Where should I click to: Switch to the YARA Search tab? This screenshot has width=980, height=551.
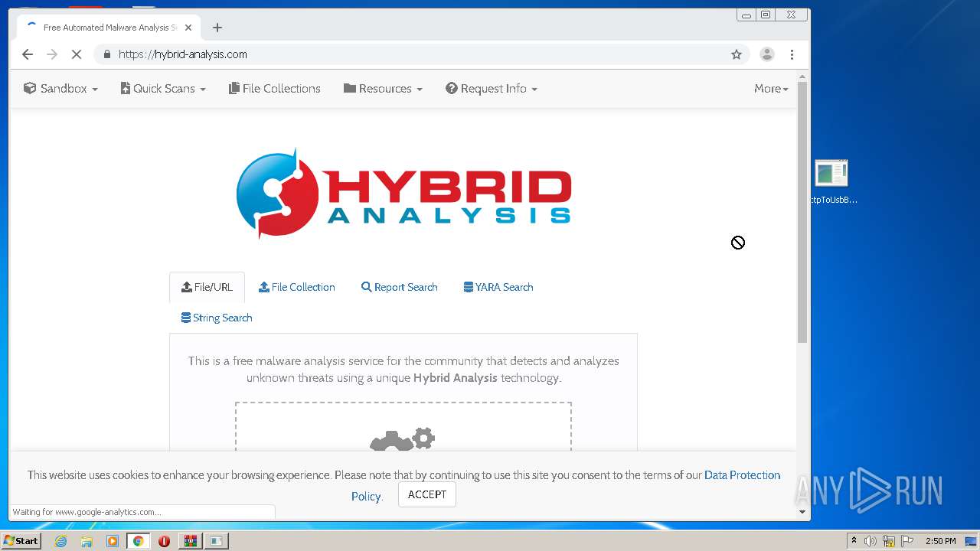tap(498, 288)
